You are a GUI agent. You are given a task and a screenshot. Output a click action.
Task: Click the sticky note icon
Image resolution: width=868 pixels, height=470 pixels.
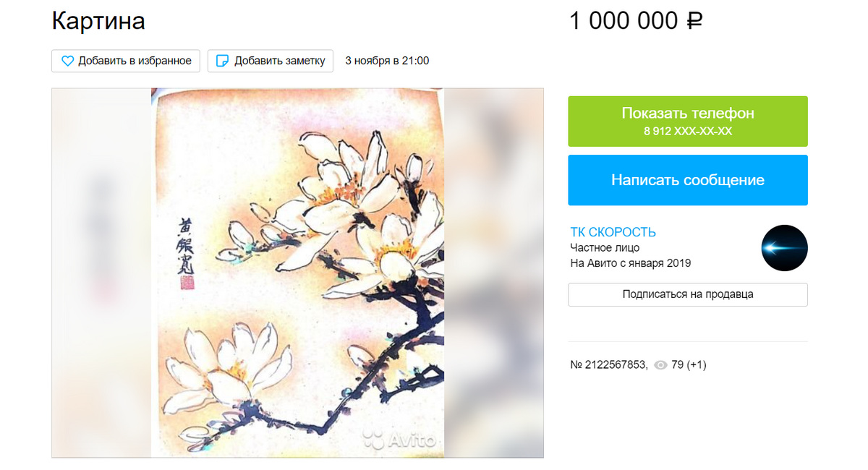(x=224, y=61)
